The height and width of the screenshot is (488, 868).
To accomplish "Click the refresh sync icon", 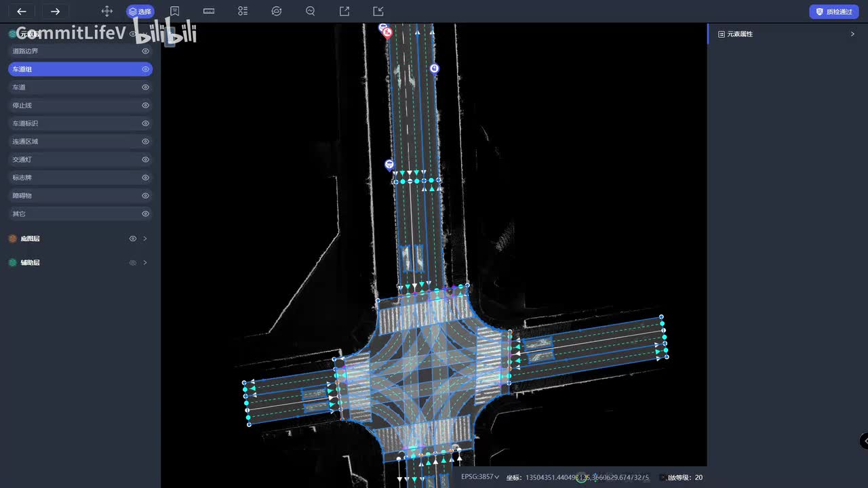I will click(276, 12).
